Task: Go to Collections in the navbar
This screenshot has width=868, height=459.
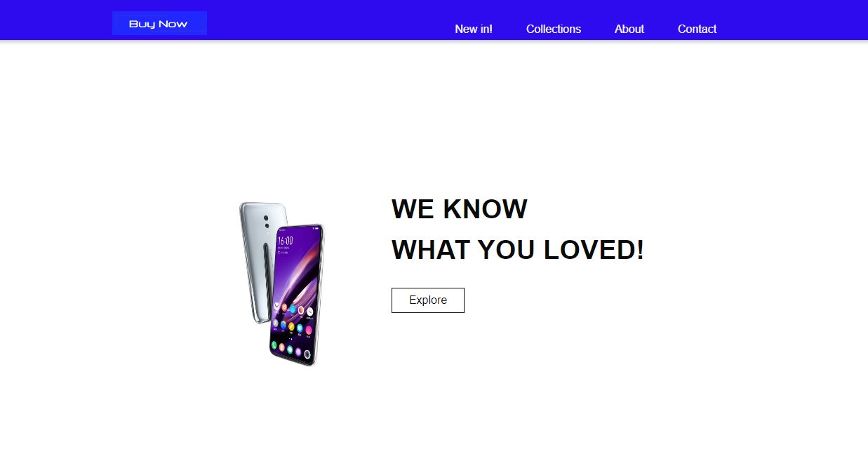Action: [554, 29]
